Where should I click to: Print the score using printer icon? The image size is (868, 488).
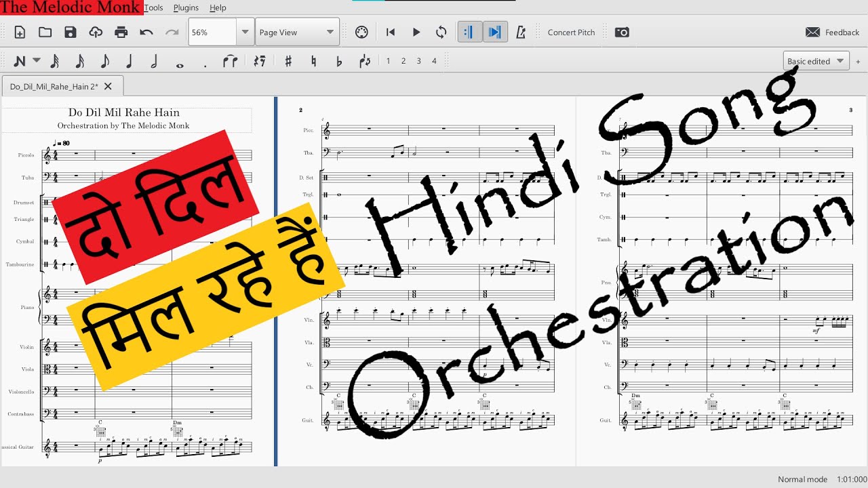tap(121, 33)
